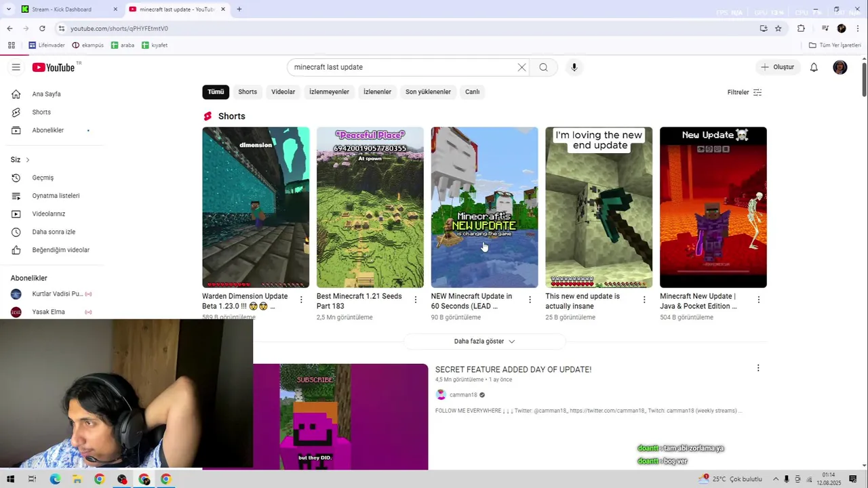The width and height of the screenshot is (868, 488).
Task: Open a new browser tab
Action: click(x=239, y=9)
